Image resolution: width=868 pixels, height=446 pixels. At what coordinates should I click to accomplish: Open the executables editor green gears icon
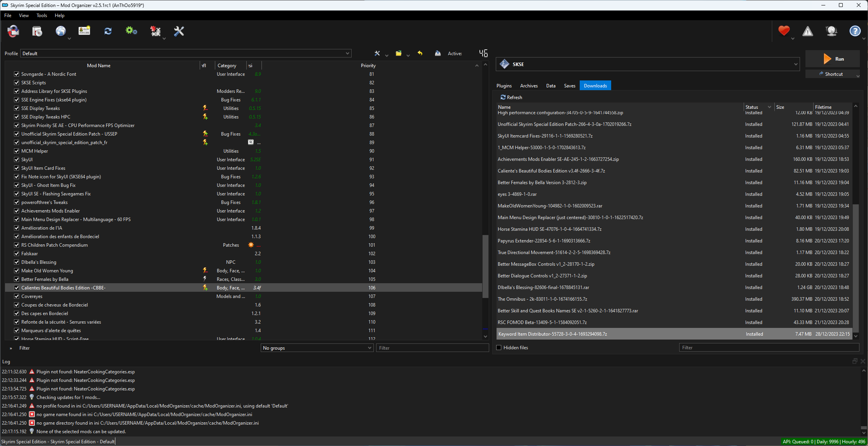(131, 31)
